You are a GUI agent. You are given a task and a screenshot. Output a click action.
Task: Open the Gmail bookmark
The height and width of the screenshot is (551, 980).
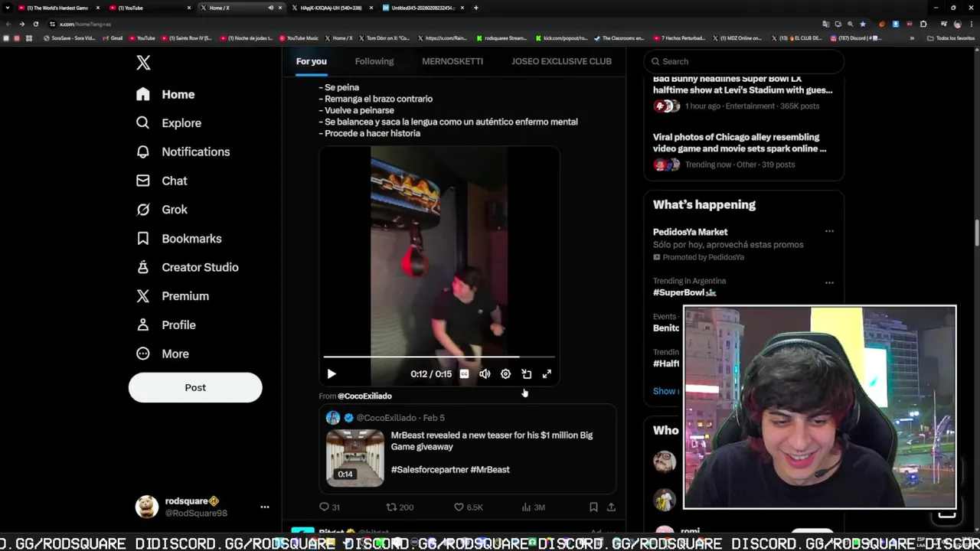point(112,37)
